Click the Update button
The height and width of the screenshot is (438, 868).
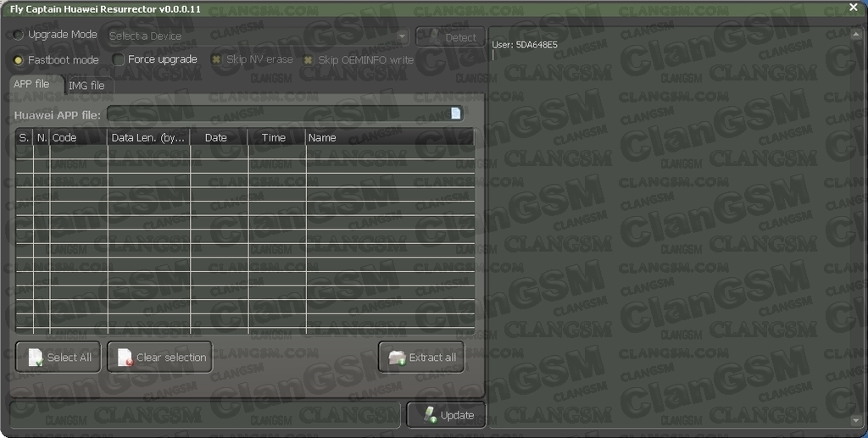[x=446, y=415]
